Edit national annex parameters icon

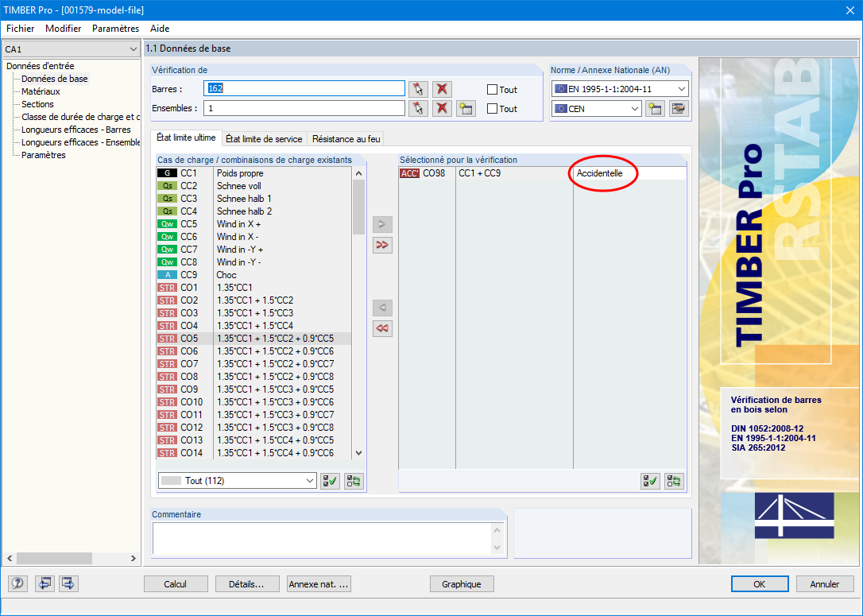(x=679, y=108)
